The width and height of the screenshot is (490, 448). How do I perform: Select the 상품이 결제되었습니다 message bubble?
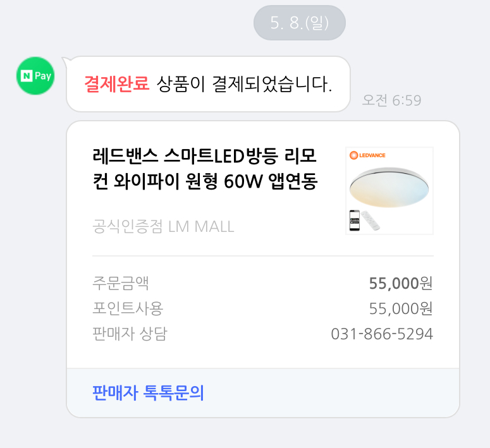(x=243, y=84)
